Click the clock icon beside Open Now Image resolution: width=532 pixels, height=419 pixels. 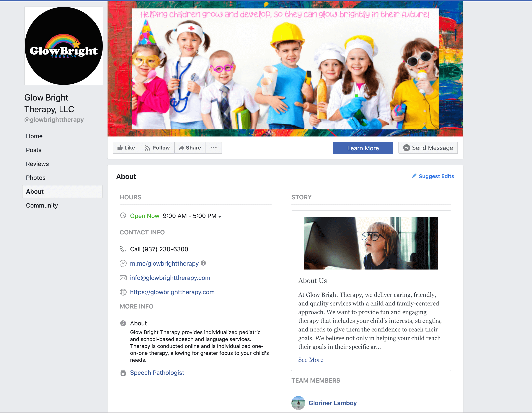click(x=123, y=216)
